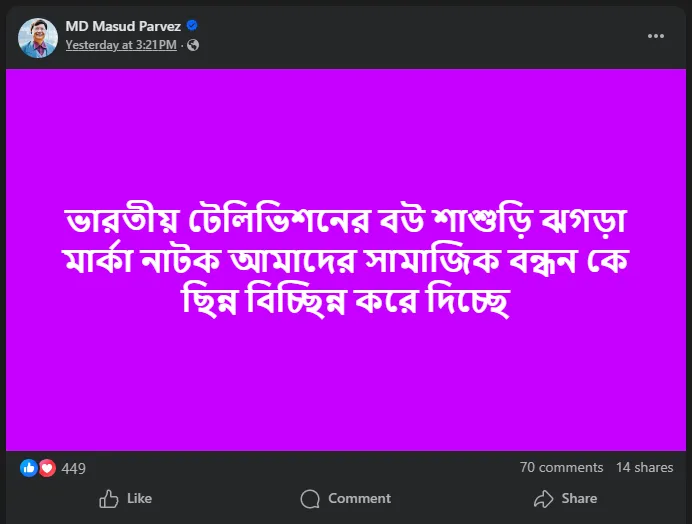Click the "Yesterday at 3:21 PM" timestamp
This screenshot has width=692, height=524.
pyautogui.click(x=120, y=45)
